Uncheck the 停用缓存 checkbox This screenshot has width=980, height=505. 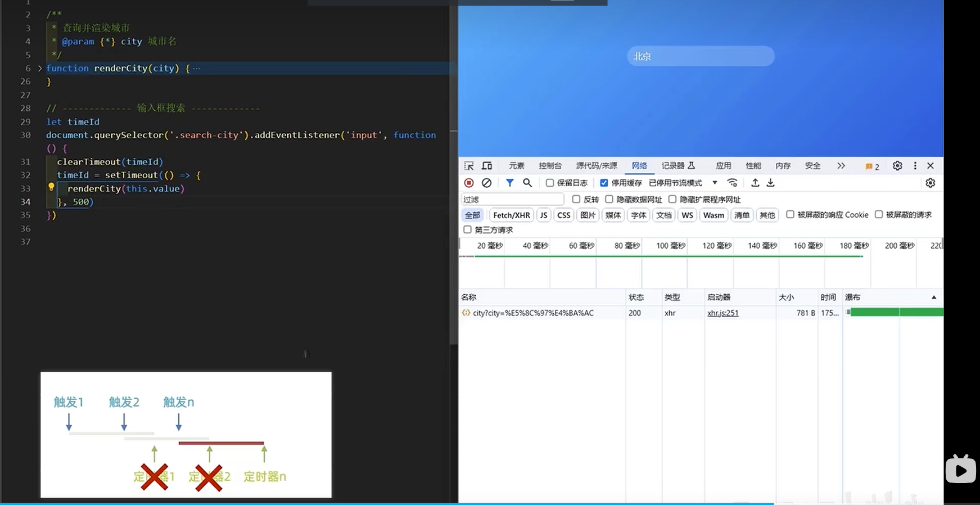coord(604,183)
